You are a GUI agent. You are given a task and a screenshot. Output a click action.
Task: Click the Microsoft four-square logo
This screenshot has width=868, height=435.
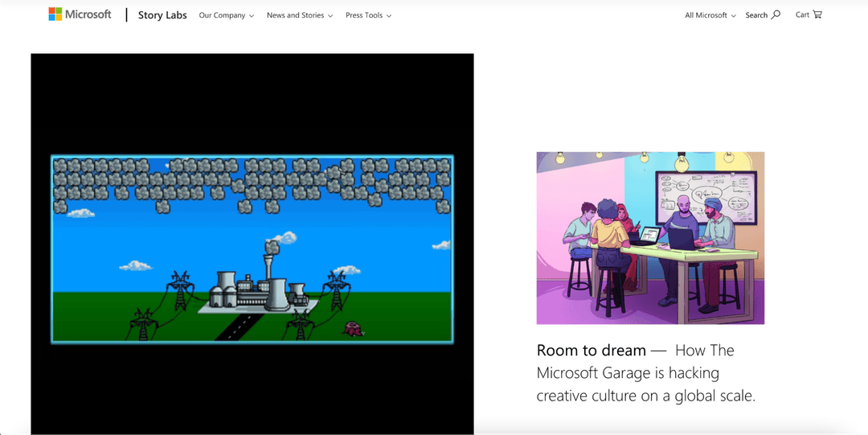coord(55,14)
